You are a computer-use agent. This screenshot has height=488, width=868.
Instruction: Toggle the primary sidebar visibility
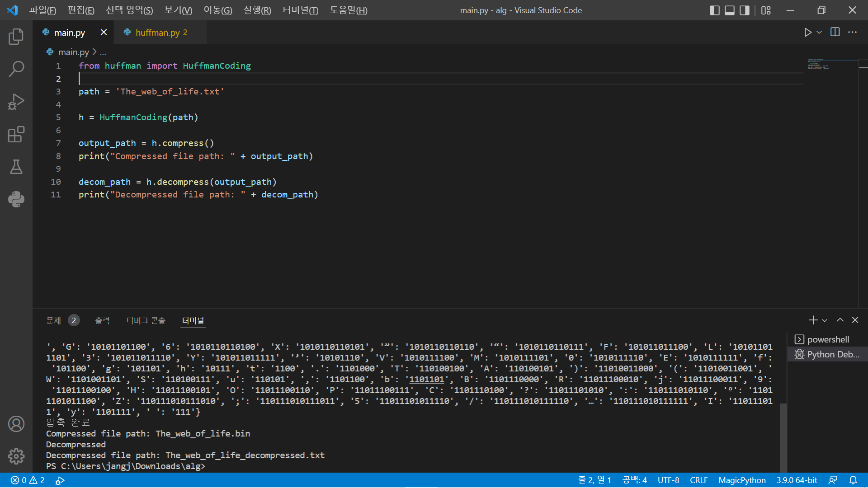[x=715, y=10]
